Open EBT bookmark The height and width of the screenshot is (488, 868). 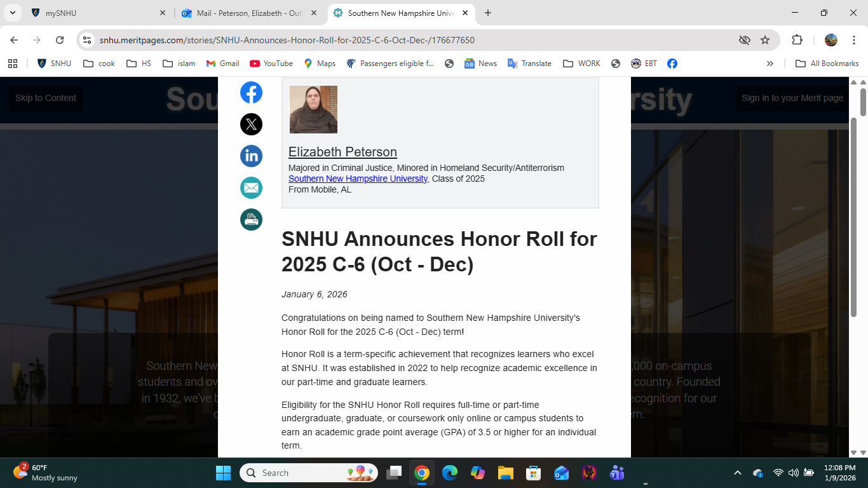point(644,64)
